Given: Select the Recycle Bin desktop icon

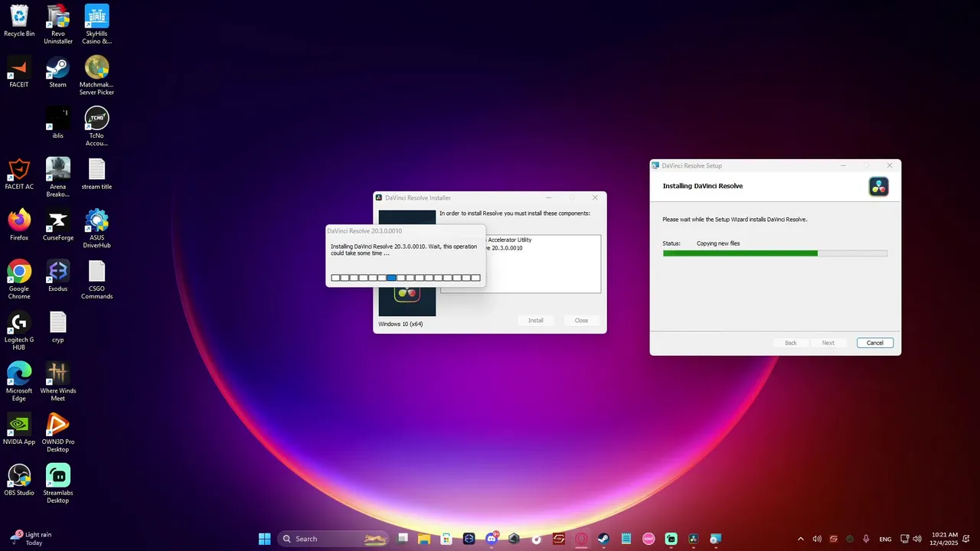Looking at the screenshot, I should click(19, 21).
